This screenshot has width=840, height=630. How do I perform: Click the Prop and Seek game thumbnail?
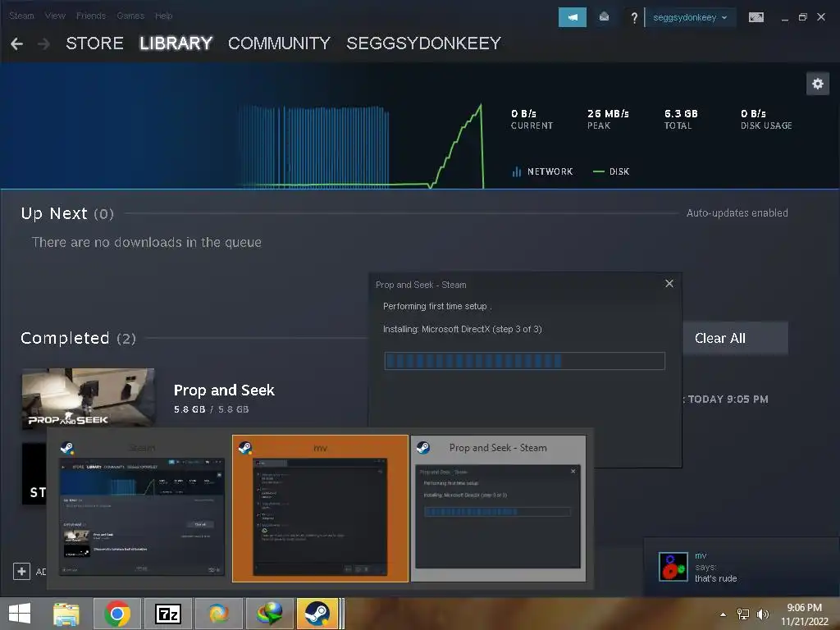[x=89, y=398]
